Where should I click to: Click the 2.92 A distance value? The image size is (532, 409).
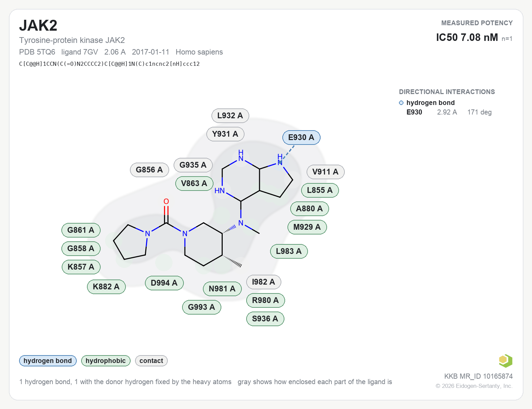click(x=447, y=112)
